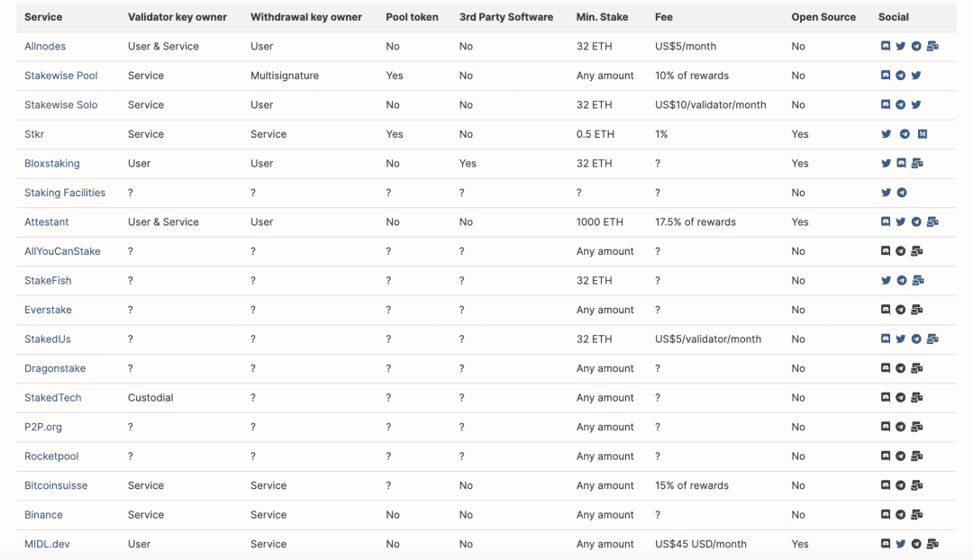Click the Min. Stake column header
The width and height of the screenshot is (973, 560).
click(602, 17)
